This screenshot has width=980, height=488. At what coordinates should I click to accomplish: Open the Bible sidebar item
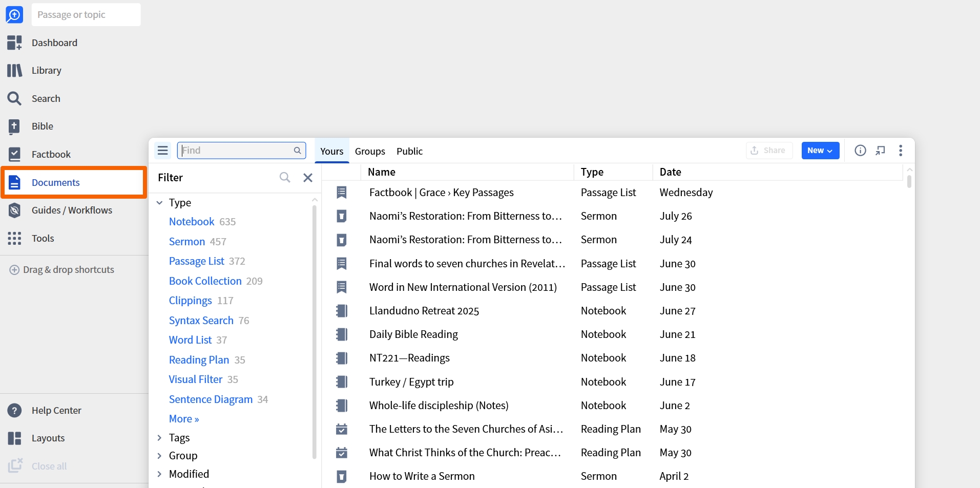tap(42, 126)
